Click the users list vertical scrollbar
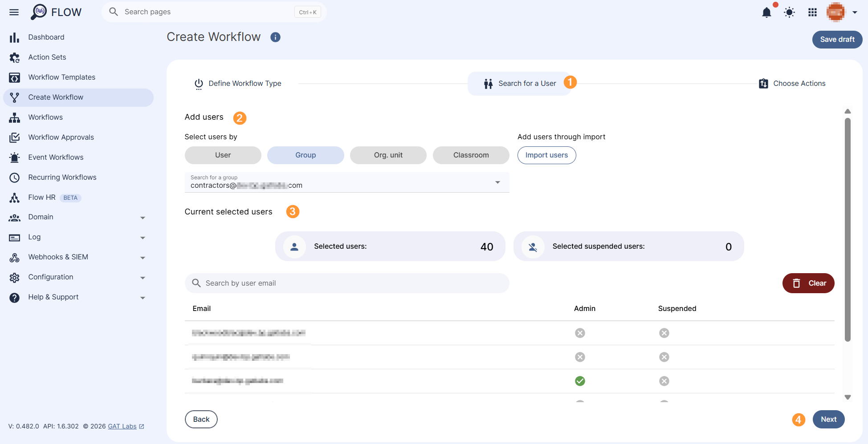The height and width of the screenshot is (444, 868). tap(848, 229)
